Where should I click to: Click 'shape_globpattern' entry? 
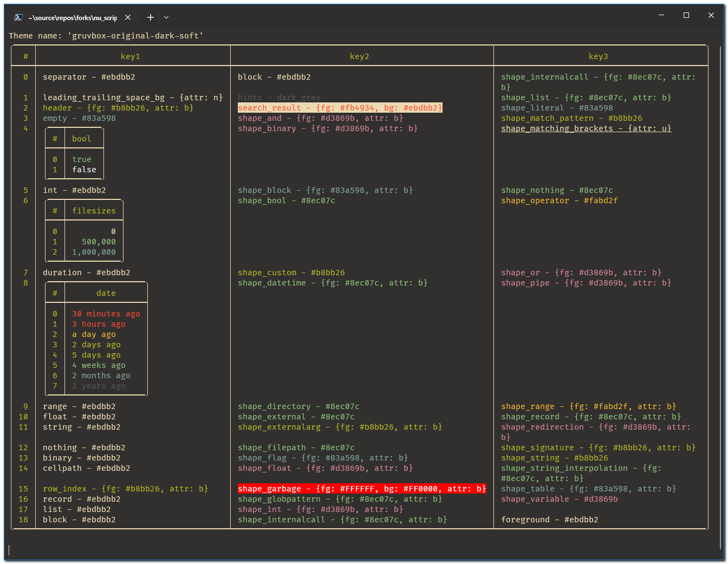(x=340, y=499)
